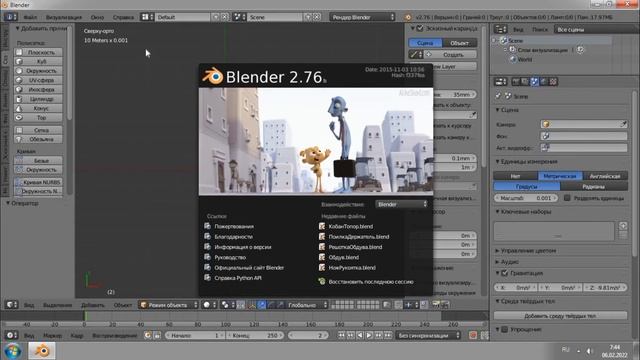640x360 pixels.
Task: Open the Info editor type selector icon
Action: tap(11, 17)
